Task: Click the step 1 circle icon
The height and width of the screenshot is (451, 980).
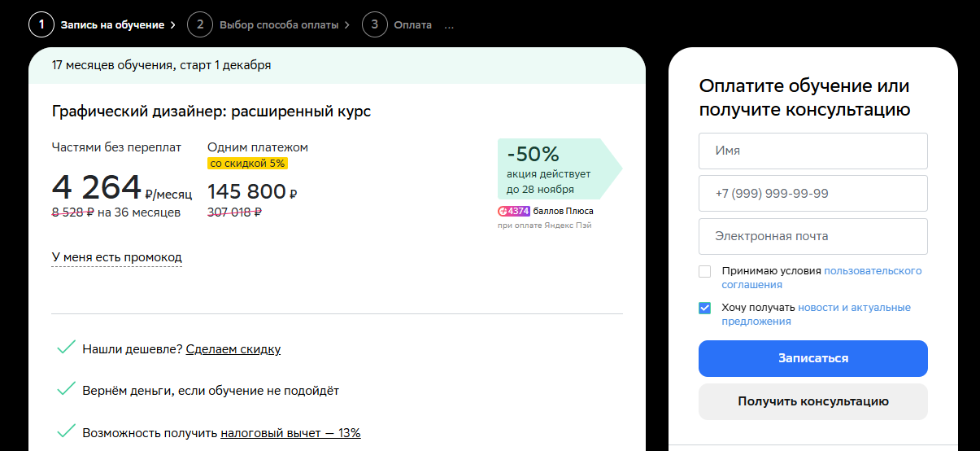Action: click(x=41, y=24)
